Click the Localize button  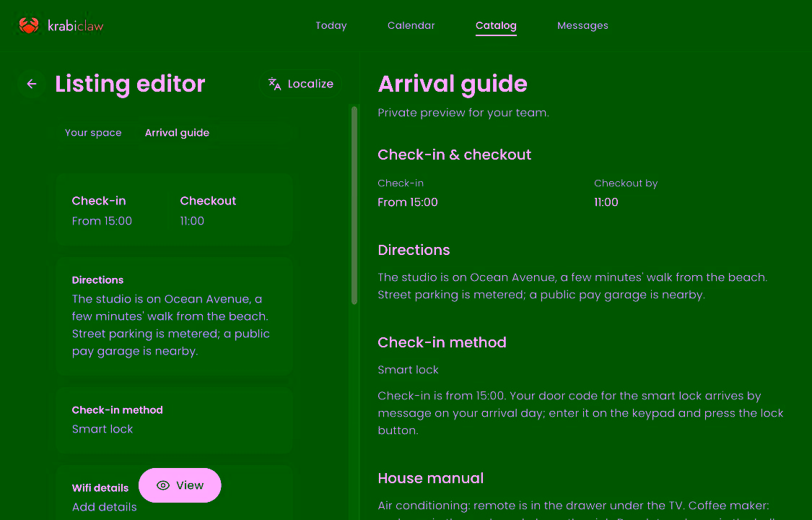(x=300, y=84)
